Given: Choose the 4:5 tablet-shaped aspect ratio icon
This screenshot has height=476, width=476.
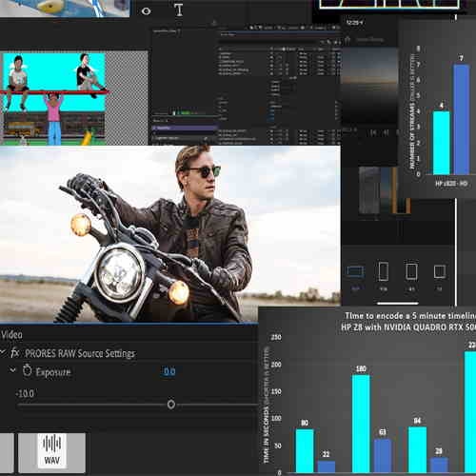Looking at the screenshot, I should tap(411, 272).
